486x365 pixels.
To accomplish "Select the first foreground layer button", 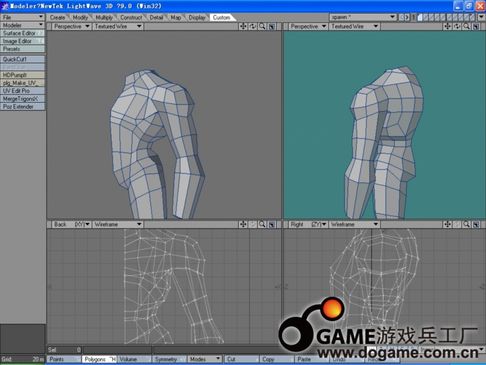I will [420, 17].
